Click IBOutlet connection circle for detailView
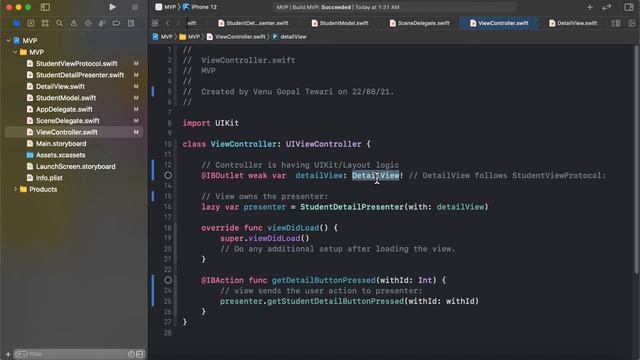This screenshot has height=360, width=640. coord(168,176)
